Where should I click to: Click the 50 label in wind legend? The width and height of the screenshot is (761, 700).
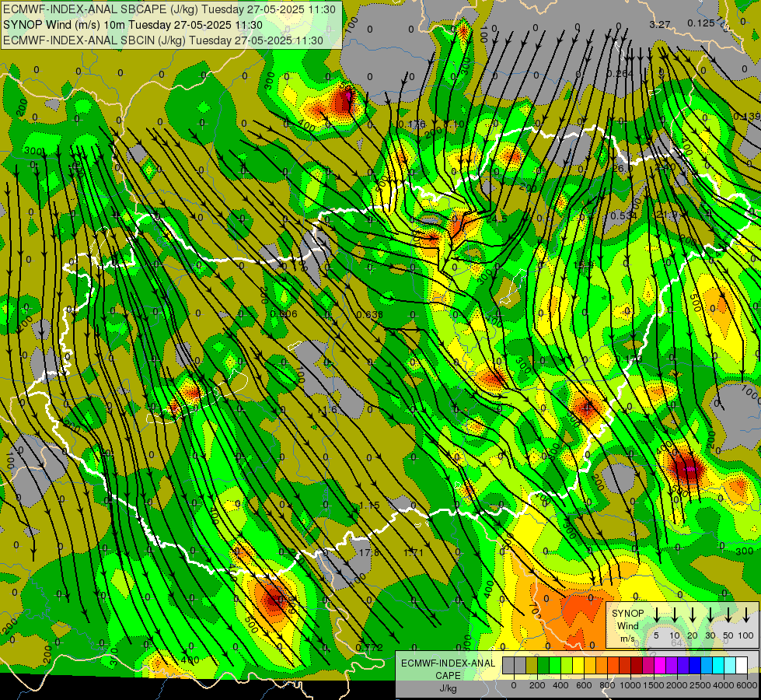(x=728, y=635)
